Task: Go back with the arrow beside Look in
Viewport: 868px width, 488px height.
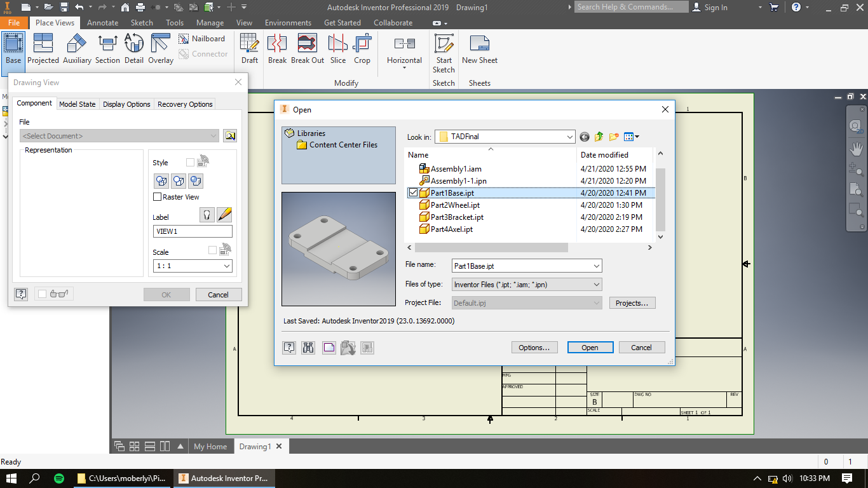Action: click(x=585, y=137)
